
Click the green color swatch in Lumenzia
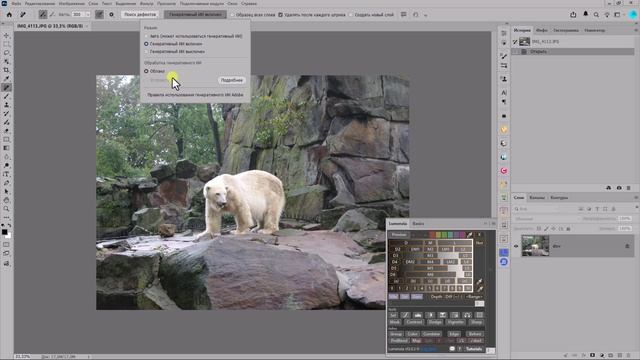pyautogui.click(x=444, y=235)
